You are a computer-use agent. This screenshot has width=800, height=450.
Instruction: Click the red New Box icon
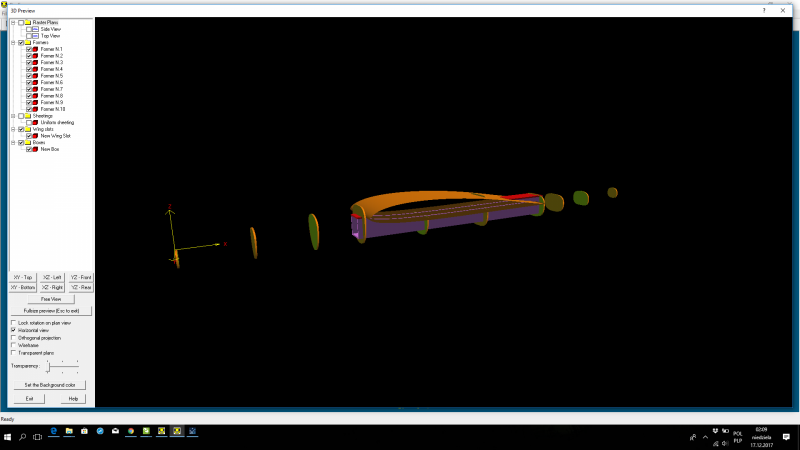36,149
